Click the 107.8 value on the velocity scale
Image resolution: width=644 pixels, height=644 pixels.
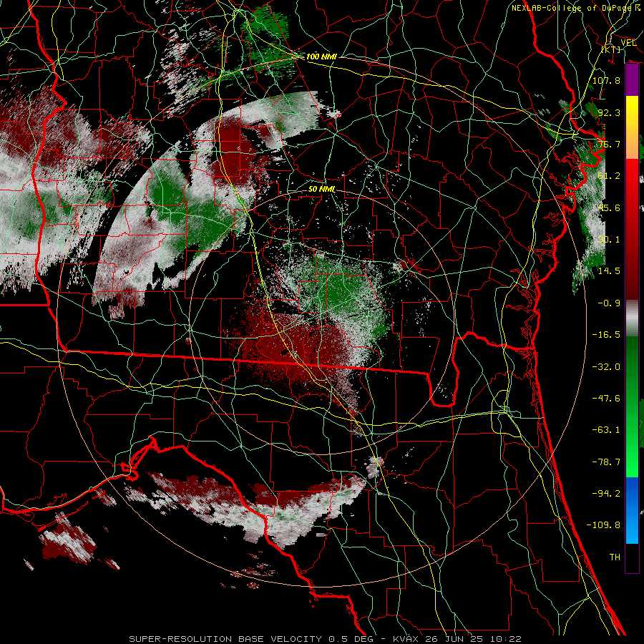606,80
